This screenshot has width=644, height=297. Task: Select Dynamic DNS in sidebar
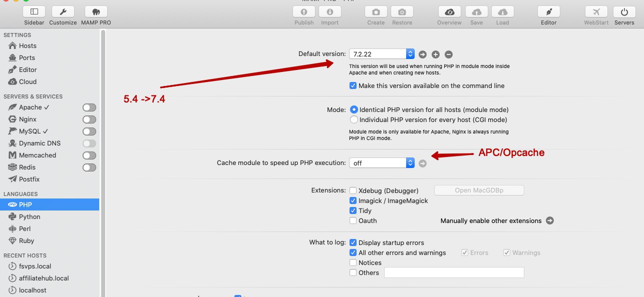coord(40,143)
